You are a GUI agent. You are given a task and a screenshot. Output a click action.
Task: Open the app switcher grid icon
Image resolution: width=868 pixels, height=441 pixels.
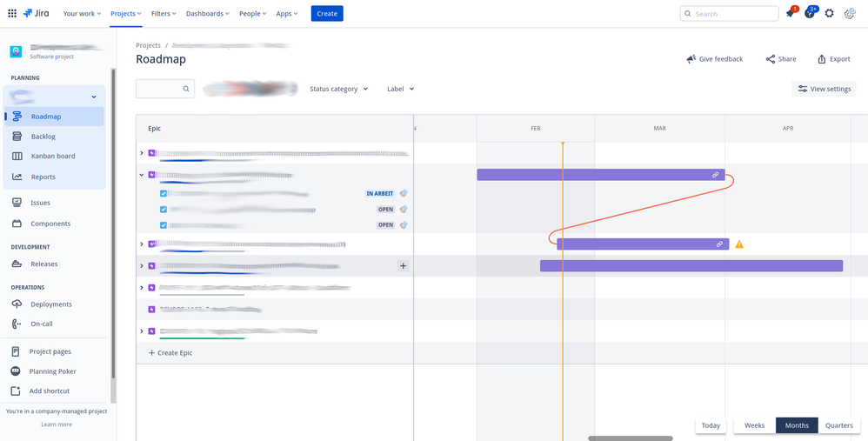click(x=12, y=13)
